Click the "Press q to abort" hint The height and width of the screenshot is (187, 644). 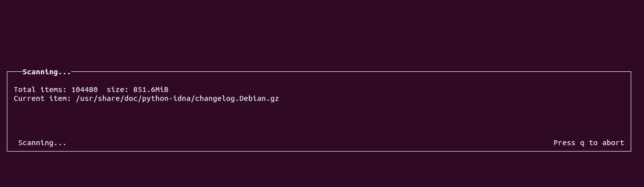(x=589, y=143)
